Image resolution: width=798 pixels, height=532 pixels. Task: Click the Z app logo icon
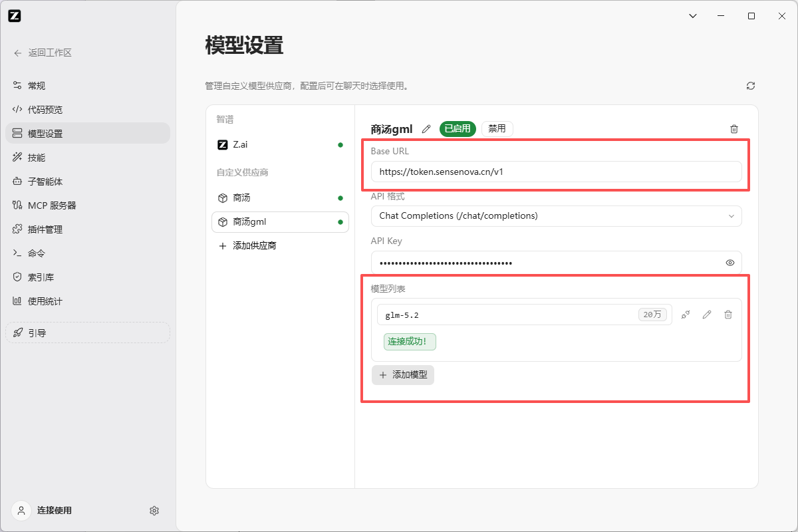point(15,16)
